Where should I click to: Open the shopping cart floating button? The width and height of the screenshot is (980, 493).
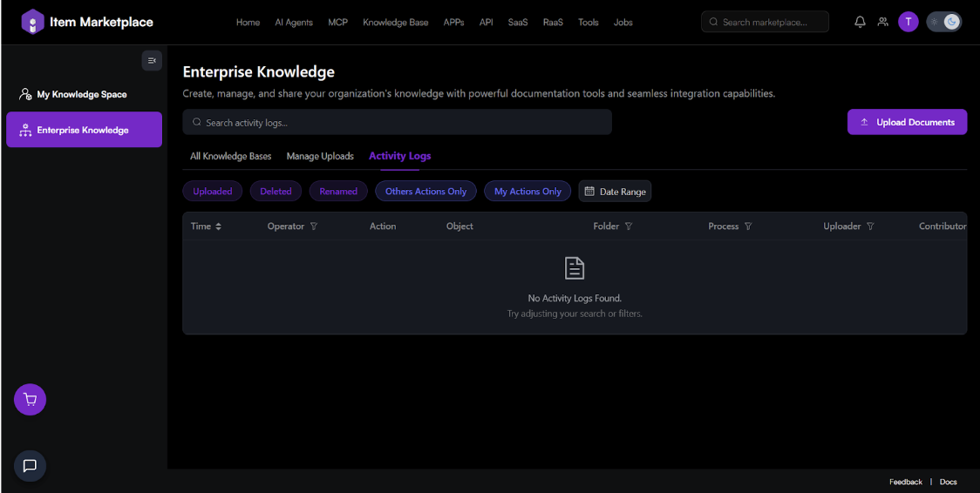click(x=30, y=400)
